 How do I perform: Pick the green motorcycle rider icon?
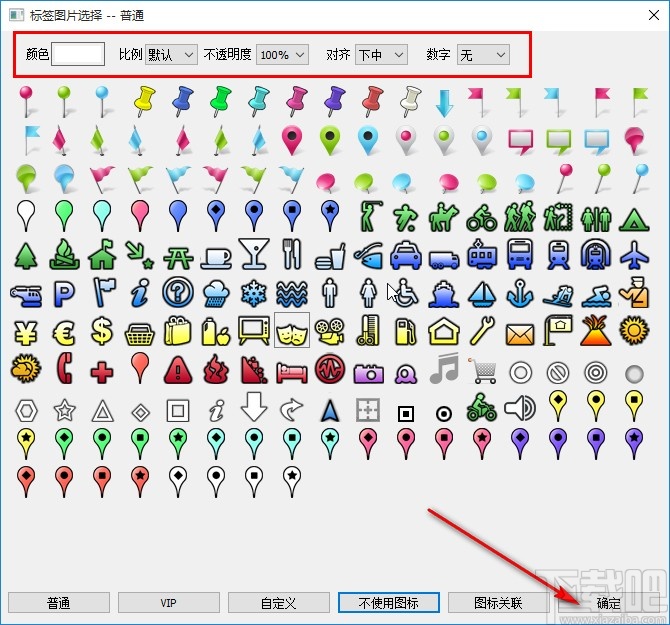click(482, 407)
